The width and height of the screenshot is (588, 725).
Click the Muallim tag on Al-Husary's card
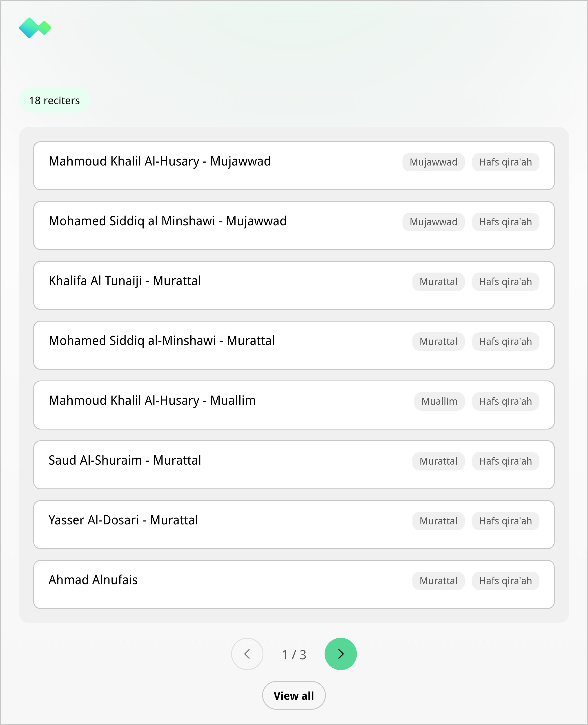click(x=439, y=401)
